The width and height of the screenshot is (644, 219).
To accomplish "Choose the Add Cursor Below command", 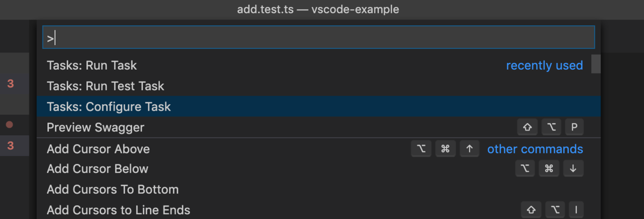I will click(97, 169).
